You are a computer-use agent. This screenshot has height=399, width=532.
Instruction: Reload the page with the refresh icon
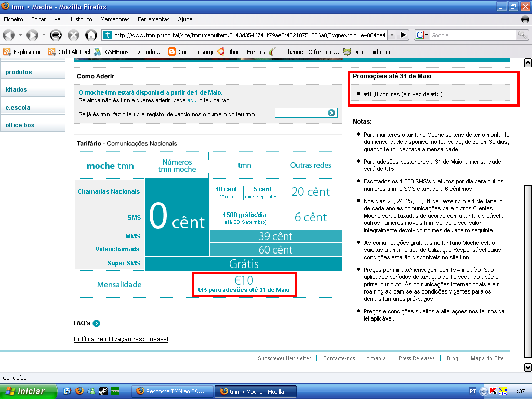[56, 35]
